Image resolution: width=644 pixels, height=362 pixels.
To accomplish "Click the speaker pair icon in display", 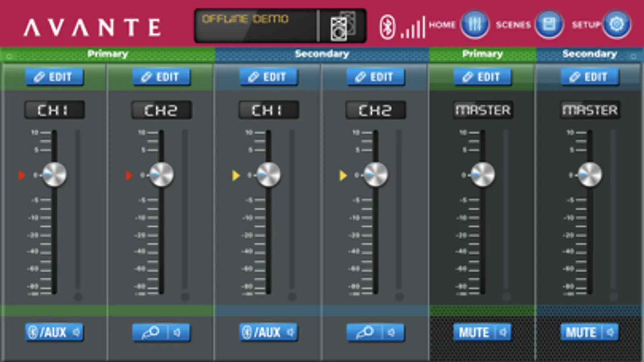I will point(343,26).
